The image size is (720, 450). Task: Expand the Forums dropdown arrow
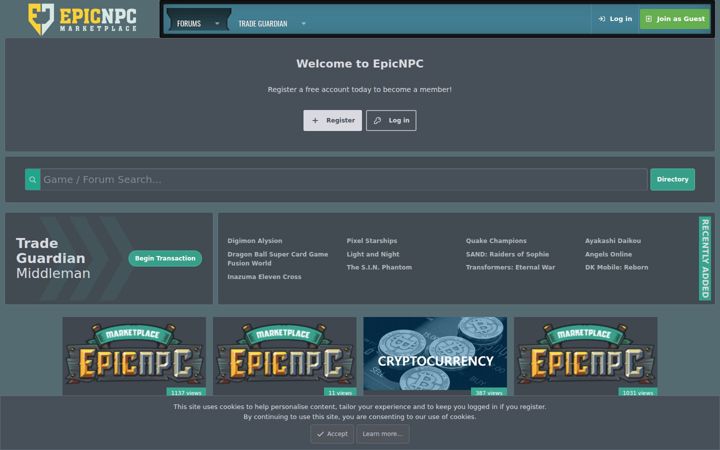click(x=217, y=23)
